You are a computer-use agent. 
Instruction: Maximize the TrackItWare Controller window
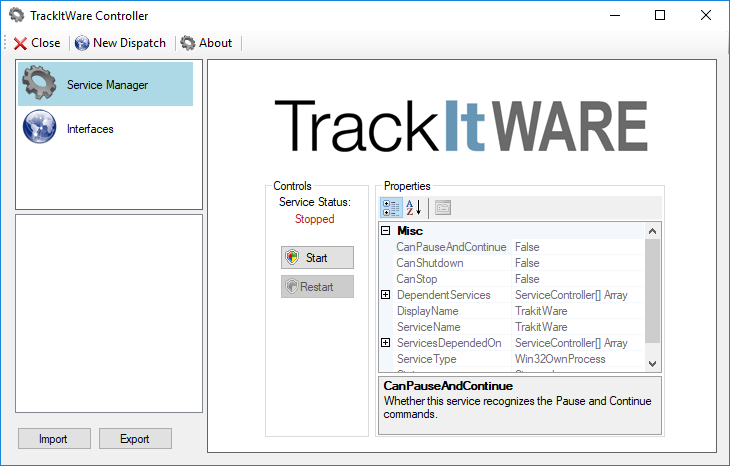click(660, 15)
